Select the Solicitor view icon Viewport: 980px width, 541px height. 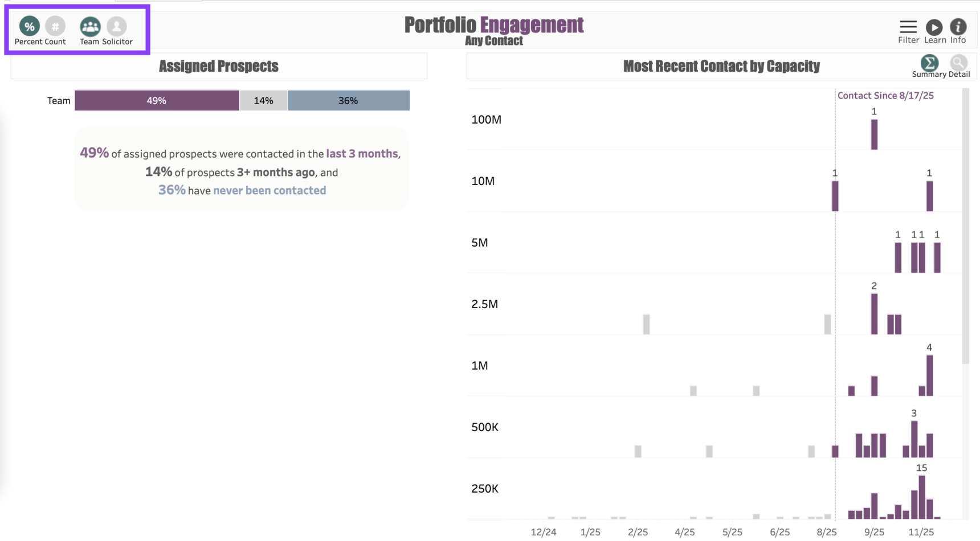(x=117, y=26)
